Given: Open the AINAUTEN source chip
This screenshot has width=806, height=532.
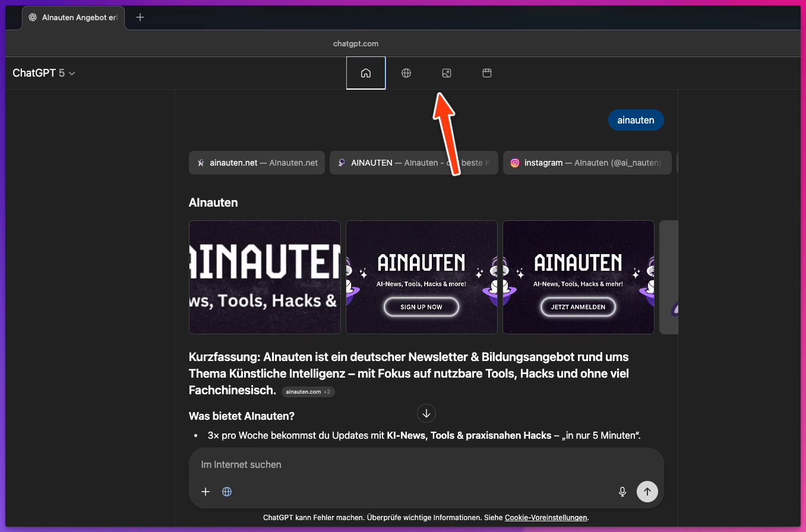Looking at the screenshot, I should pos(413,163).
